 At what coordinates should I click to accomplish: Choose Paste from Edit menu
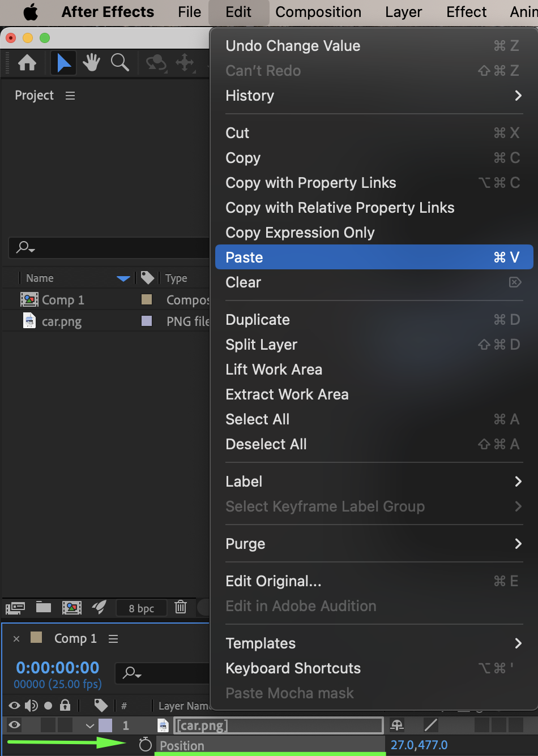tap(374, 257)
